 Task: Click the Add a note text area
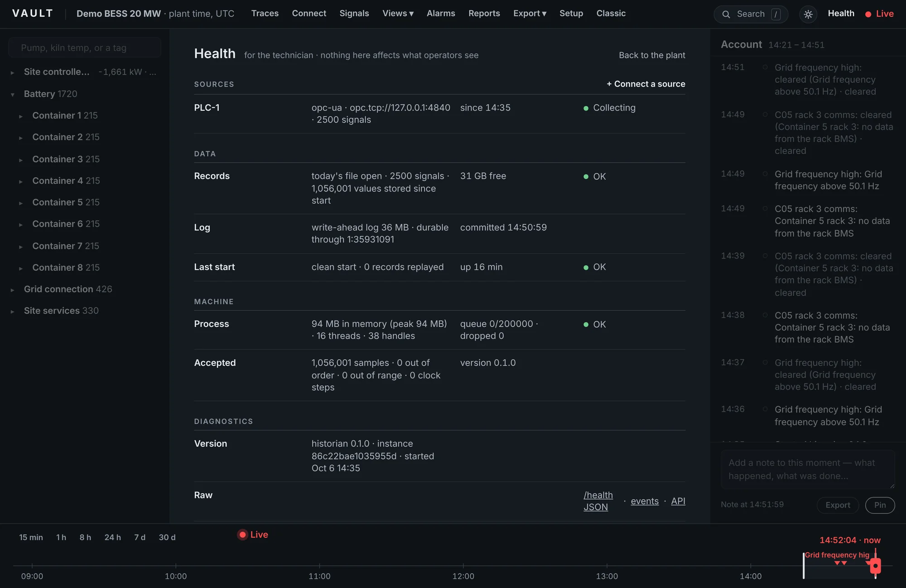coord(808,469)
